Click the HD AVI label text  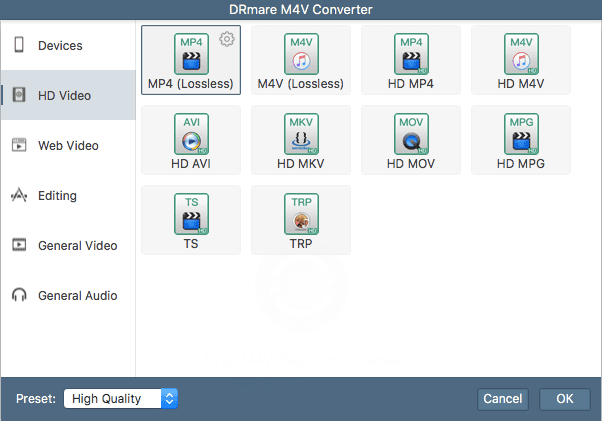(191, 164)
